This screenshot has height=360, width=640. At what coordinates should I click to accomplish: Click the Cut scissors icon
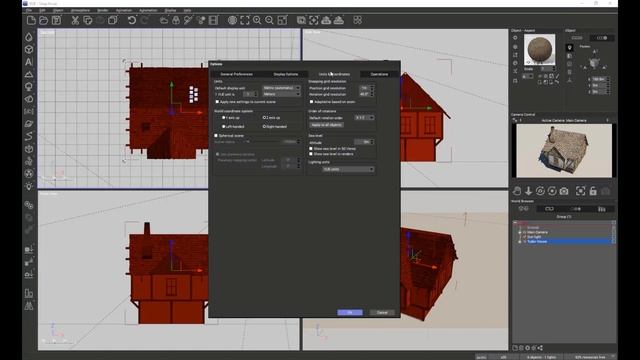[75, 20]
